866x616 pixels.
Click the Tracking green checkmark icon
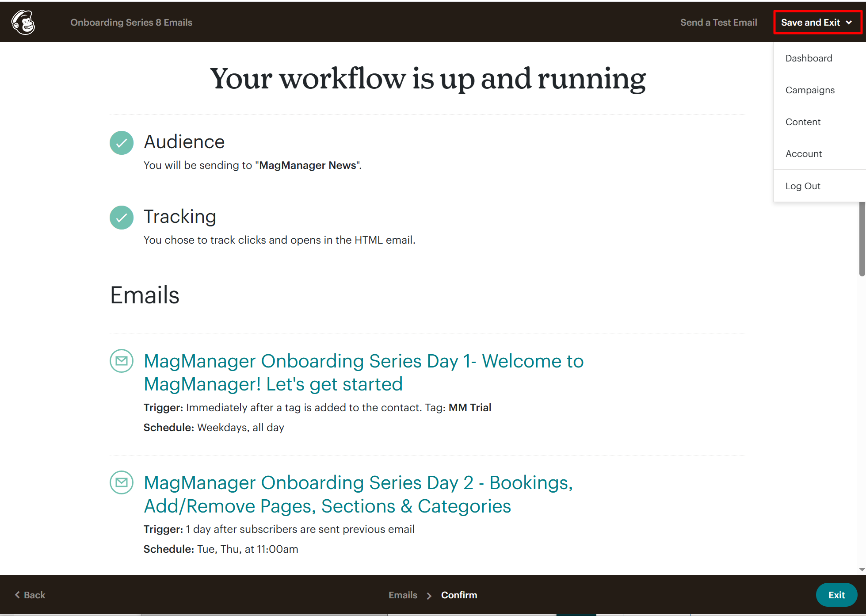122,218
